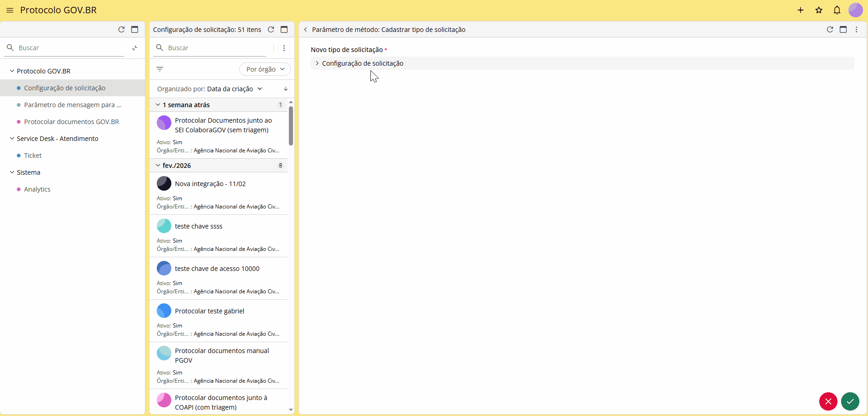Collapse the Sistema tree group

(12, 172)
